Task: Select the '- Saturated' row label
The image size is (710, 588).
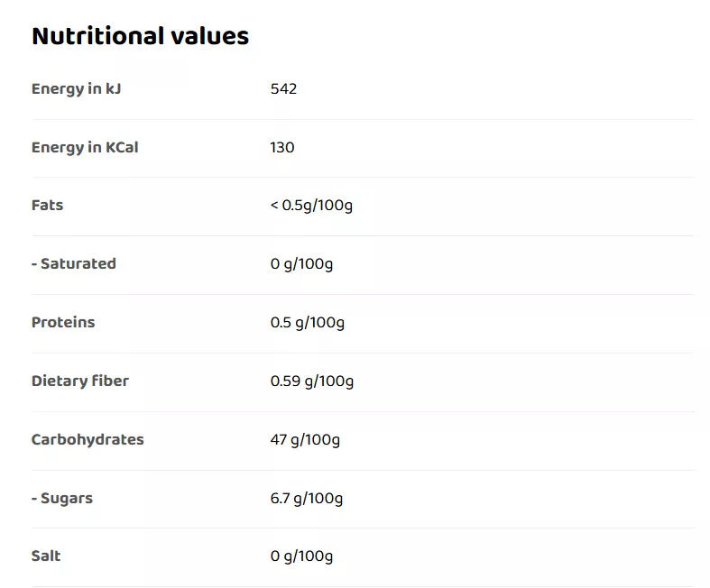Action: 74,263
